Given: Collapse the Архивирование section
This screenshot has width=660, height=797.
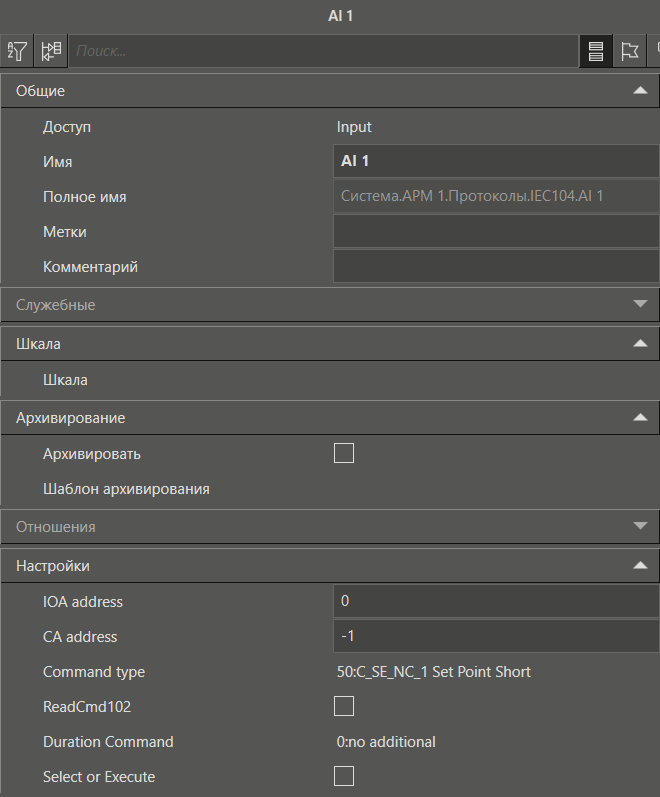Looking at the screenshot, I should [x=640, y=418].
